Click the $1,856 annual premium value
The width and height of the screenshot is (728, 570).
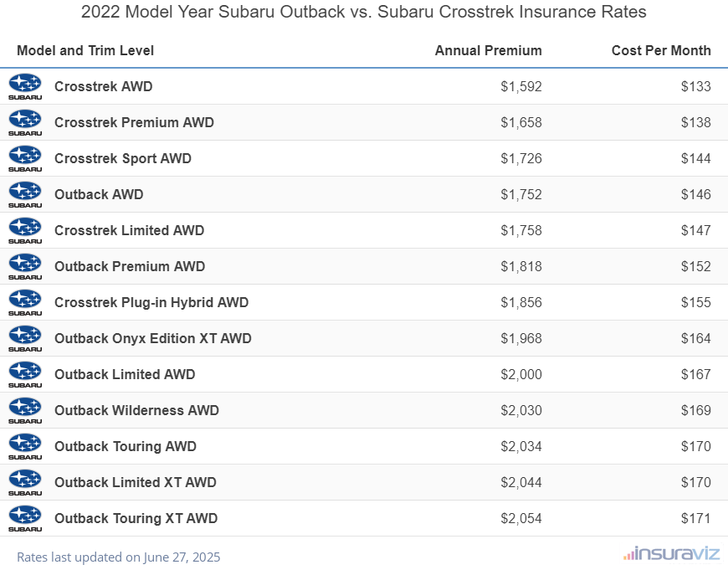(521, 302)
